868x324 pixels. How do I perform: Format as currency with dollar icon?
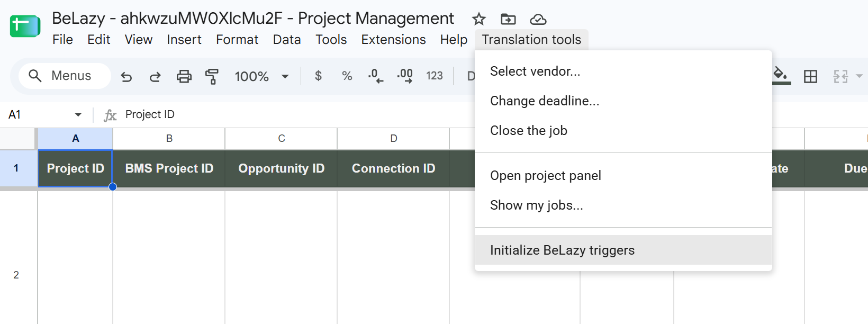tap(318, 76)
